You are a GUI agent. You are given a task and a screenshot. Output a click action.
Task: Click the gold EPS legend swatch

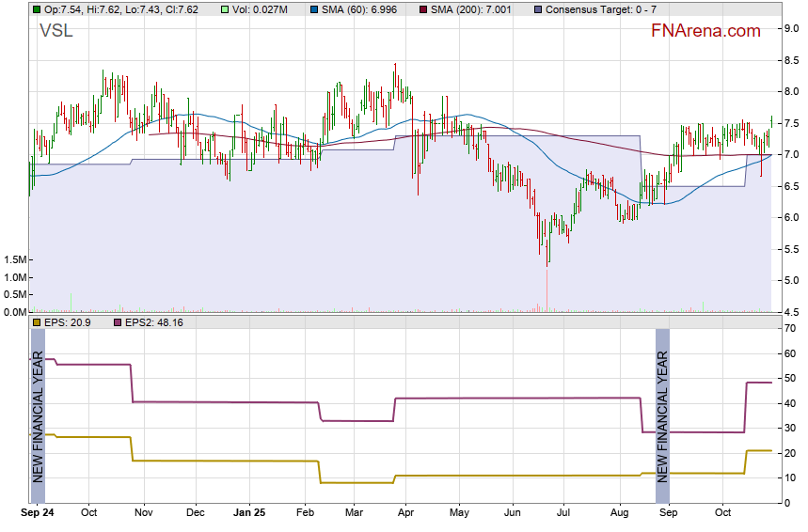click(37, 322)
